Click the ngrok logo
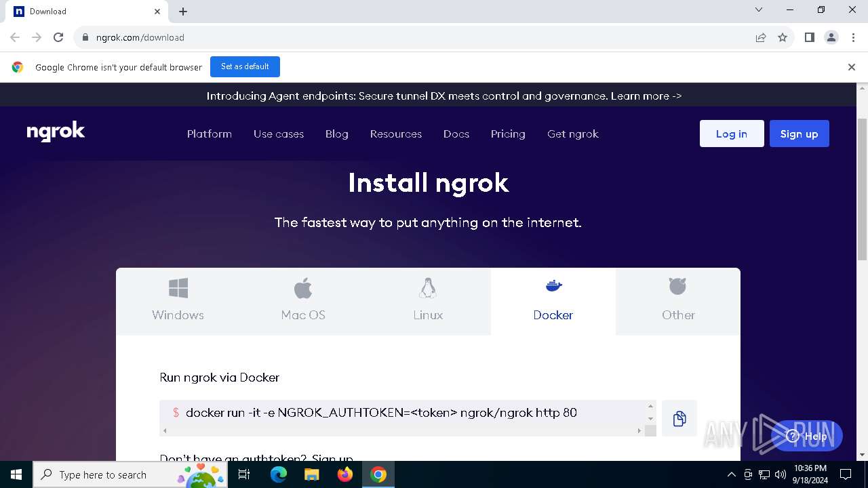Viewport: 868px width, 488px height. (56, 131)
